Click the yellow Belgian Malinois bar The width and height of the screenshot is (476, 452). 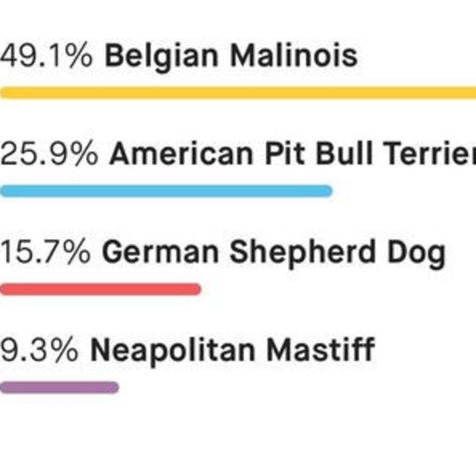click(x=238, y=92)
